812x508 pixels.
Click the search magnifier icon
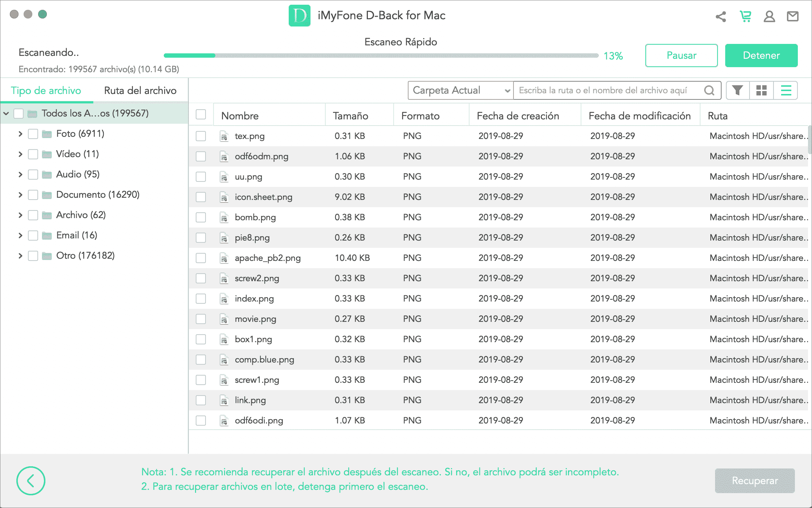pyautogui.click(x=709, y=90)
